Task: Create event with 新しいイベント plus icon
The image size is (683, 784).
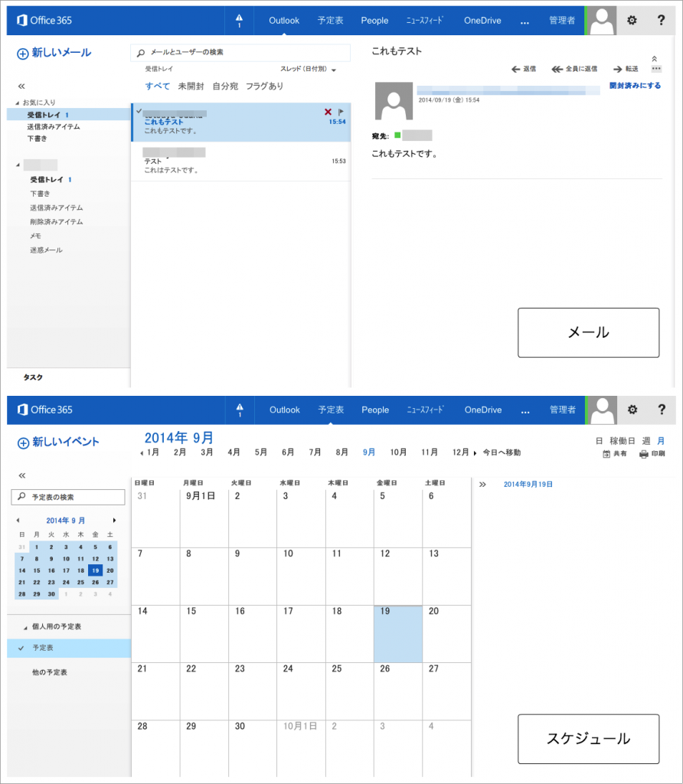Action: coord(23,443)
